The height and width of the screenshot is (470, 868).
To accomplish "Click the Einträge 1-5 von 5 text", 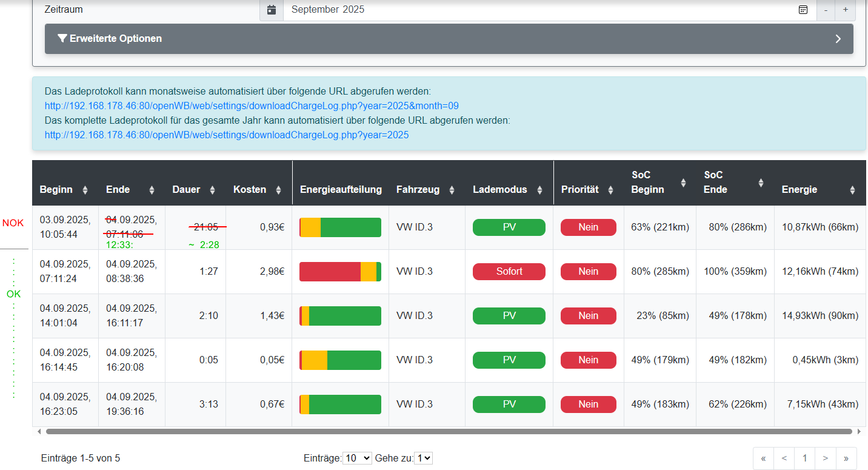I will click(x=81, y=458).
